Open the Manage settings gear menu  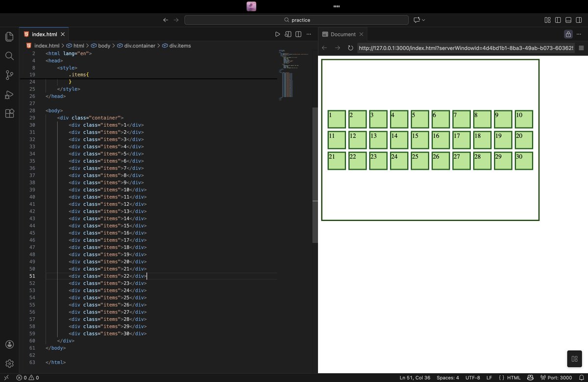9,363
